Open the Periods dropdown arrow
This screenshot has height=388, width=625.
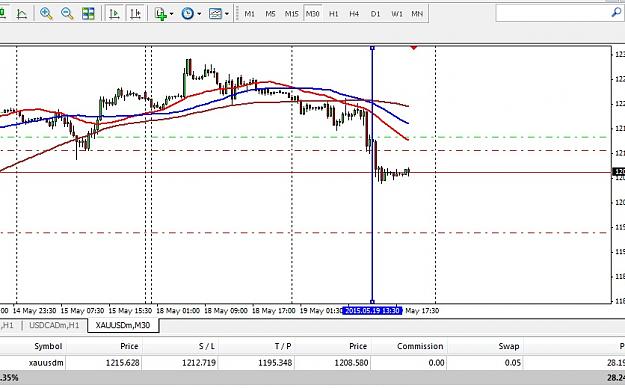click(199, 14)
